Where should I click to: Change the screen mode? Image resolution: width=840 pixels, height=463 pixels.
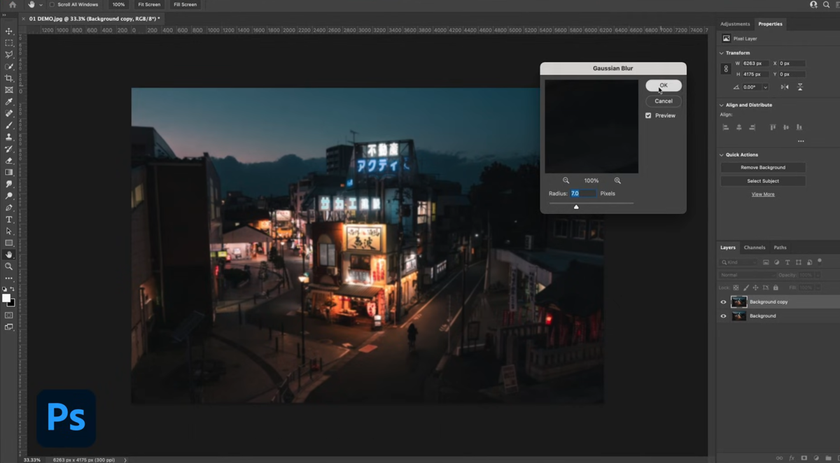(9, 327)
